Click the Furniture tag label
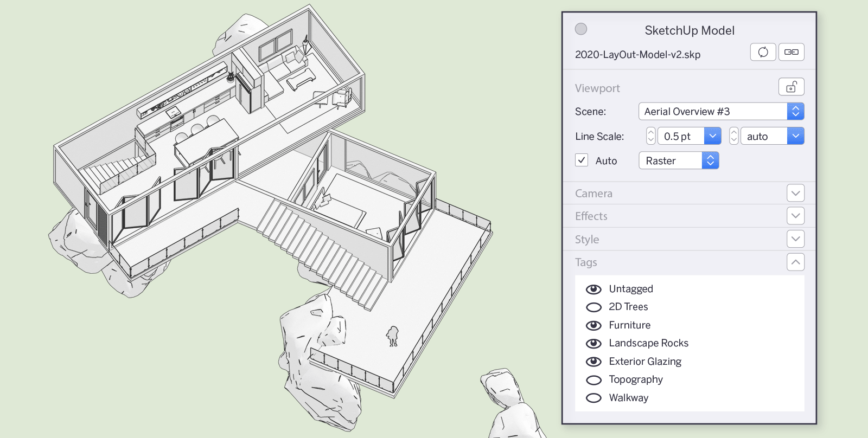The image size is (868, 438). point(629,325)
